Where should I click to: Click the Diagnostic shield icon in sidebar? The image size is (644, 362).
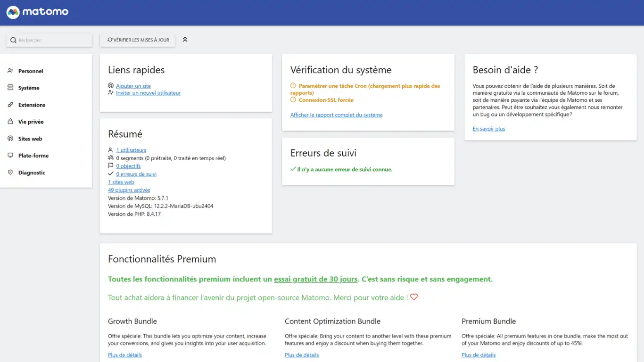[x=10, y=173]
